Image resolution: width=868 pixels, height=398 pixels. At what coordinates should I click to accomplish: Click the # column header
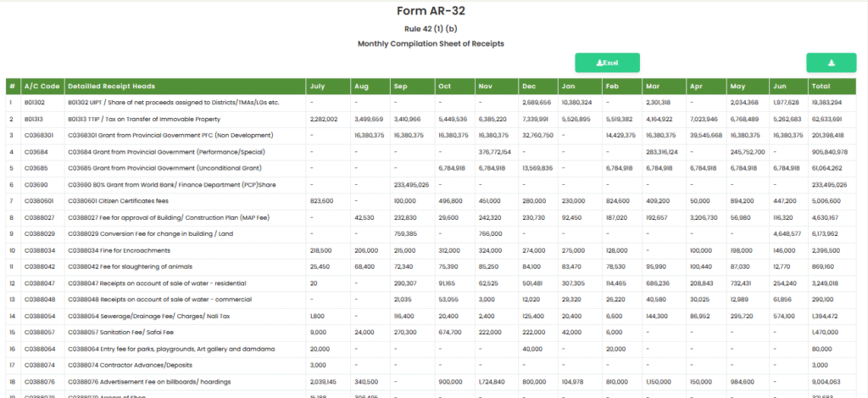(x=12, y=87)
